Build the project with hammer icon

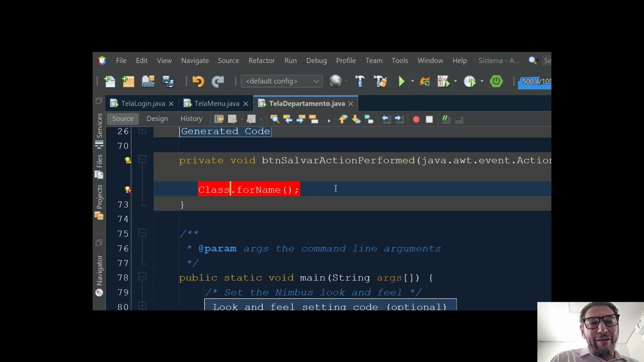pyautogui.click(x=360, y=81)
